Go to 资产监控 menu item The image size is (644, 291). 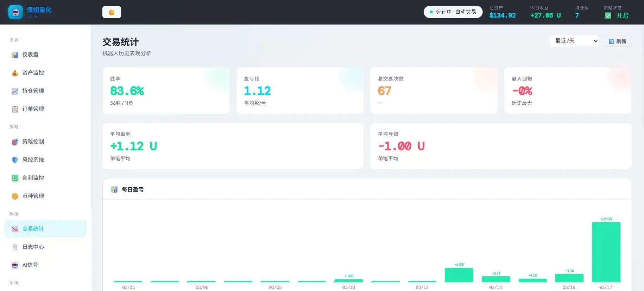45,73
